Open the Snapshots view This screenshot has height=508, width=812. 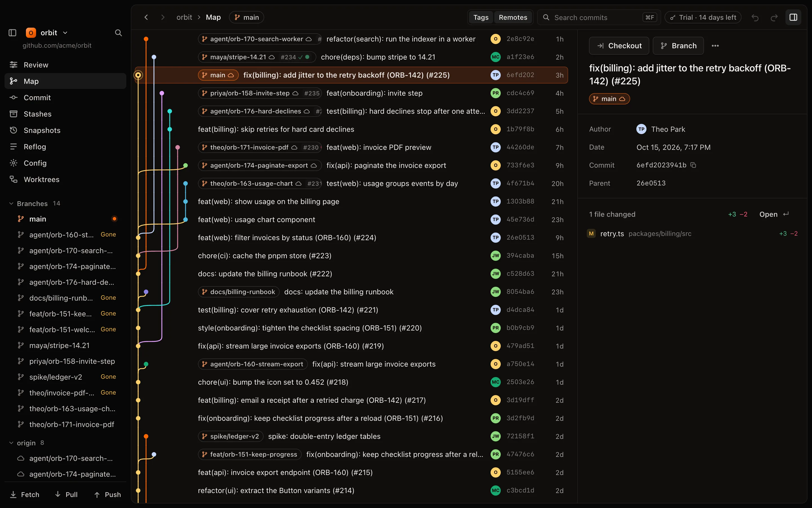[65, 130]
